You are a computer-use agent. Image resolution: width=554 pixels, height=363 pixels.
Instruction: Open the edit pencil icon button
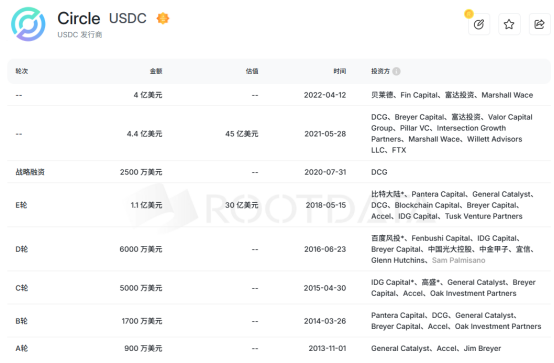[x=479, y=24]
